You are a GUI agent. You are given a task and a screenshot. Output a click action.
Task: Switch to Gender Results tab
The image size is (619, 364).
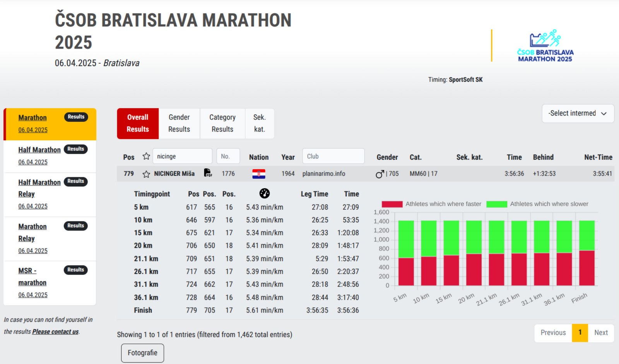click(x=179, y=123)
